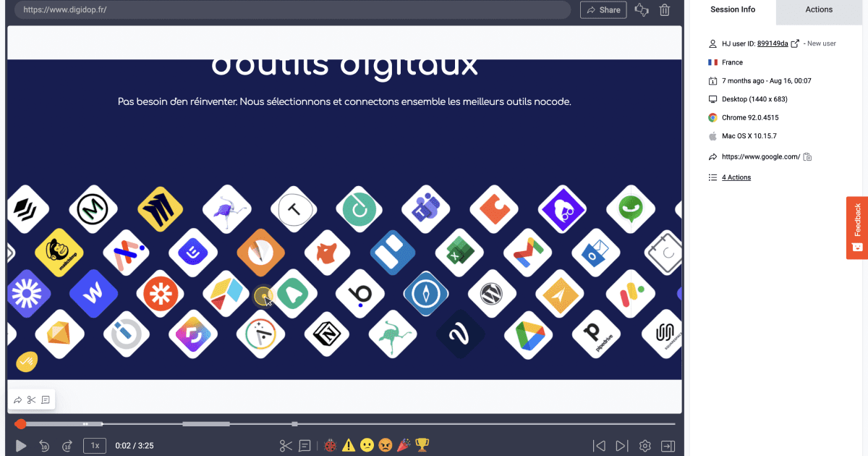Click "Desktop (1440 x 683)" text
This screenshot has height=456, width=868.
coord(754,99)
